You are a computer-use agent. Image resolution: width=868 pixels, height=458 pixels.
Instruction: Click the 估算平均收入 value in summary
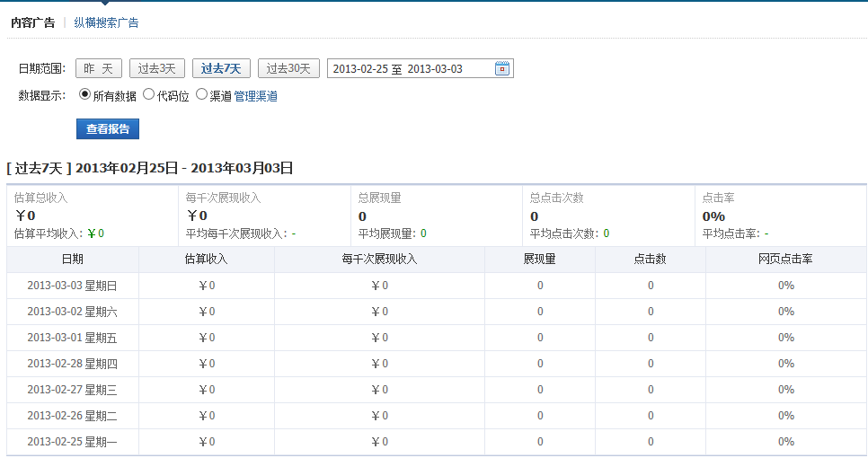96,233
